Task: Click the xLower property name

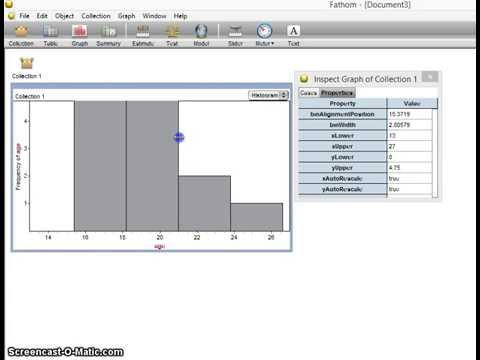Action: 343,136
